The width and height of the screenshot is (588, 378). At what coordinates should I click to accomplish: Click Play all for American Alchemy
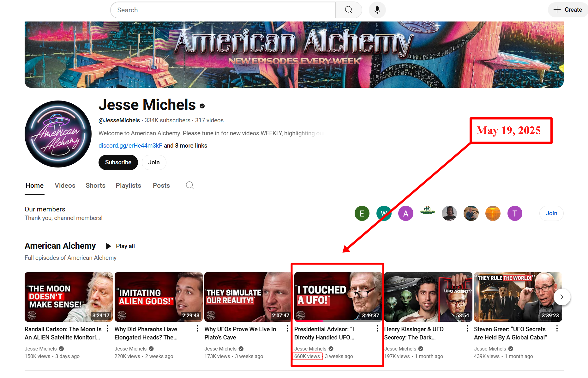coord(121,246)
